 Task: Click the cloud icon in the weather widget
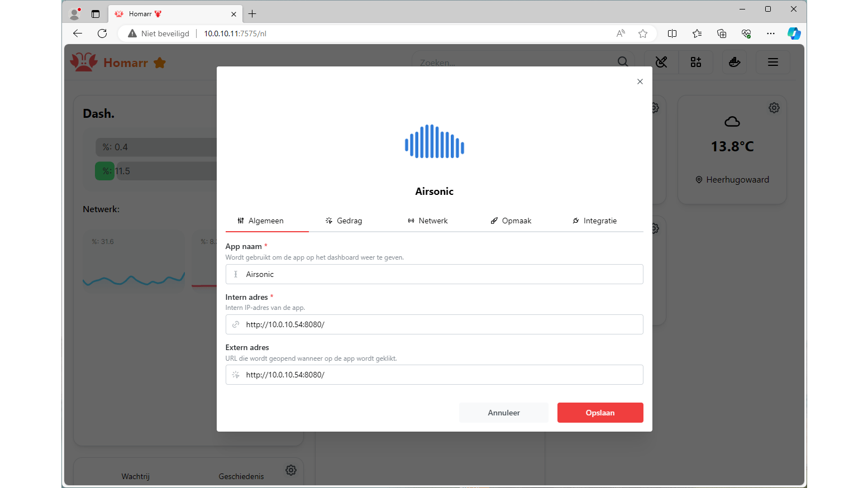coord(732,122)
